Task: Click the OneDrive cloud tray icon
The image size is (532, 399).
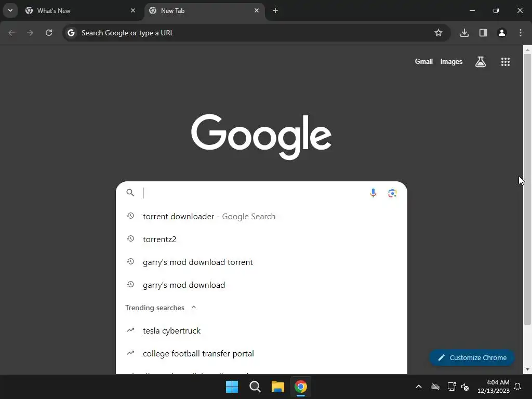Action: 435,387
